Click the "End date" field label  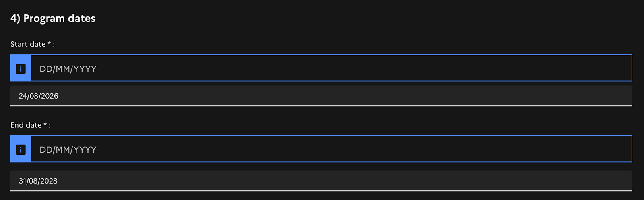[26, 125]
